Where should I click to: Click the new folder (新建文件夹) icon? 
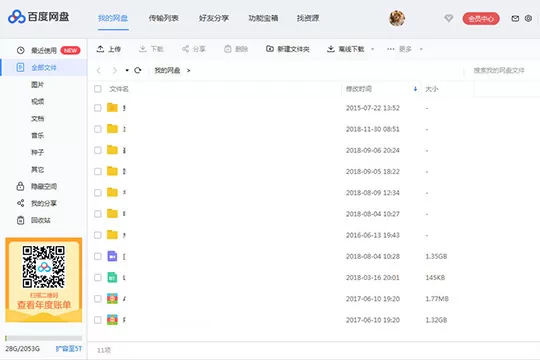pyautogui.click(x=270, y=49)
